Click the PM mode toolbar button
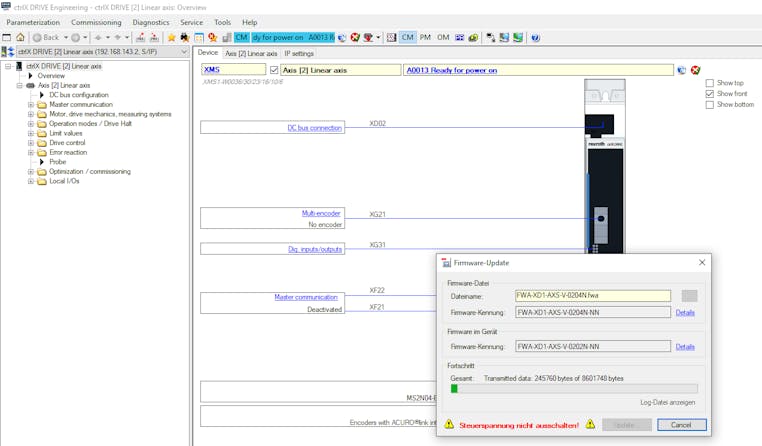The image size is (762, 446). (425, 37)
